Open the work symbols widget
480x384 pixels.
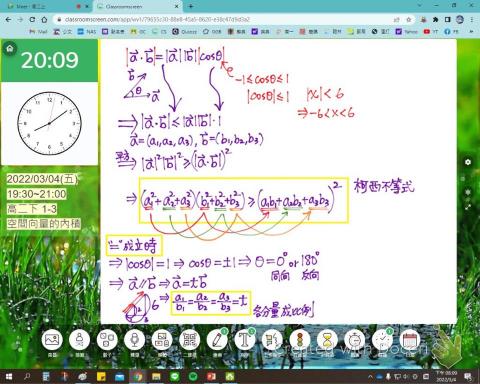[x=272, y=340]
